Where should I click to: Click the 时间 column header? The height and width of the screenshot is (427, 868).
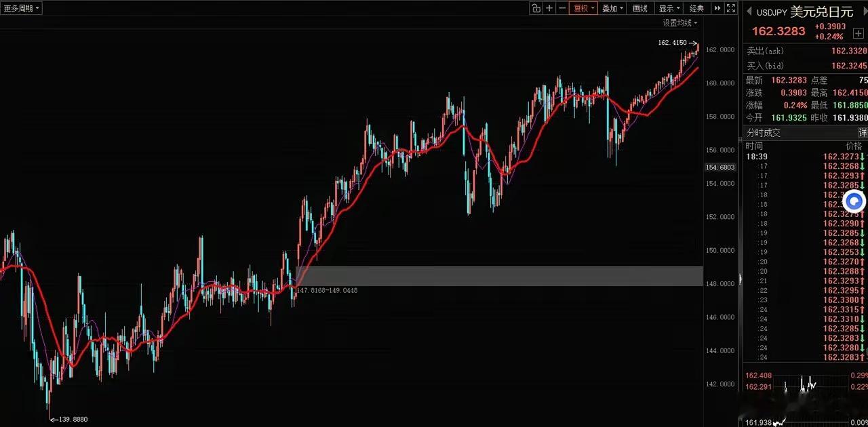(x=754, y=146)
